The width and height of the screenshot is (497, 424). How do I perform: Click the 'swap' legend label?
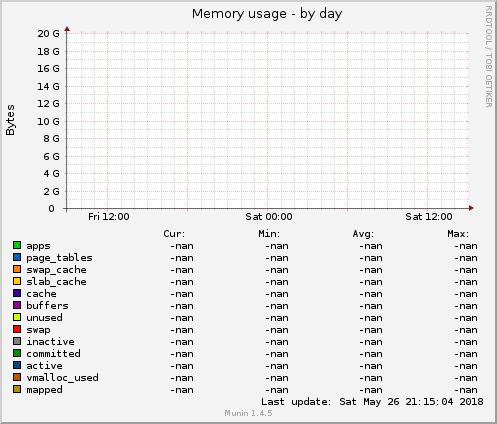coord(38,330)
